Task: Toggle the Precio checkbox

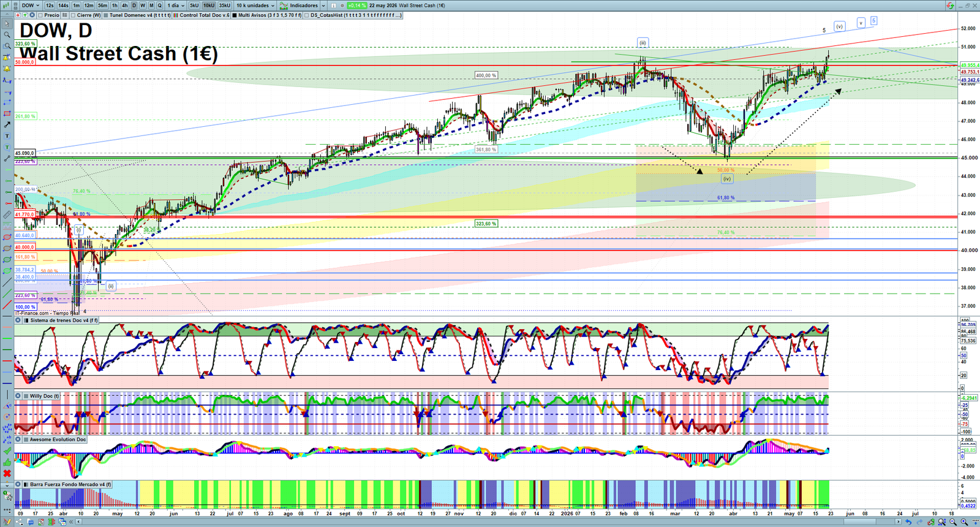Action: tap(40, 15)
